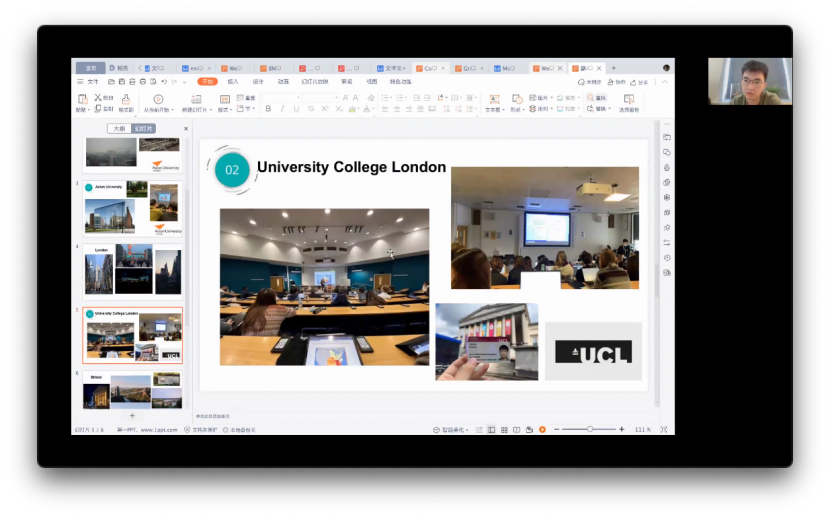Click the Cut scissors icon
The width and height of the screenshot is (830, 517).
coord(98,97)
